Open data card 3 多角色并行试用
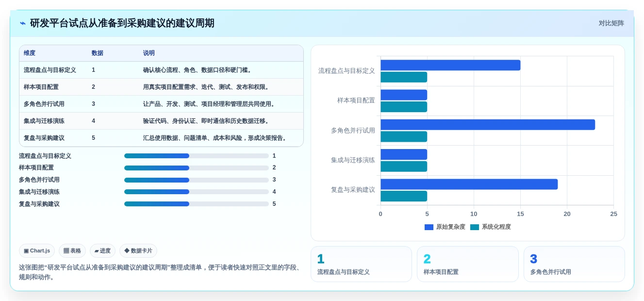Viewport: 644px width, 301px height. coord(574,264)
